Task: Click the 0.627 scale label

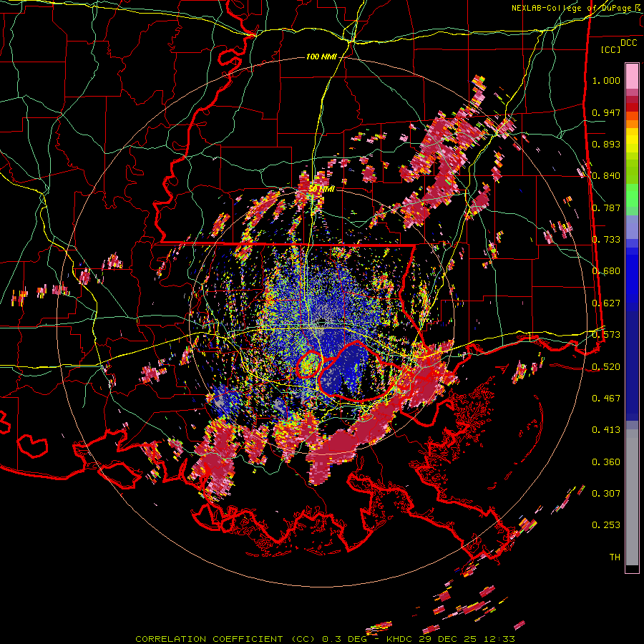Action: [x=606, y=303]
